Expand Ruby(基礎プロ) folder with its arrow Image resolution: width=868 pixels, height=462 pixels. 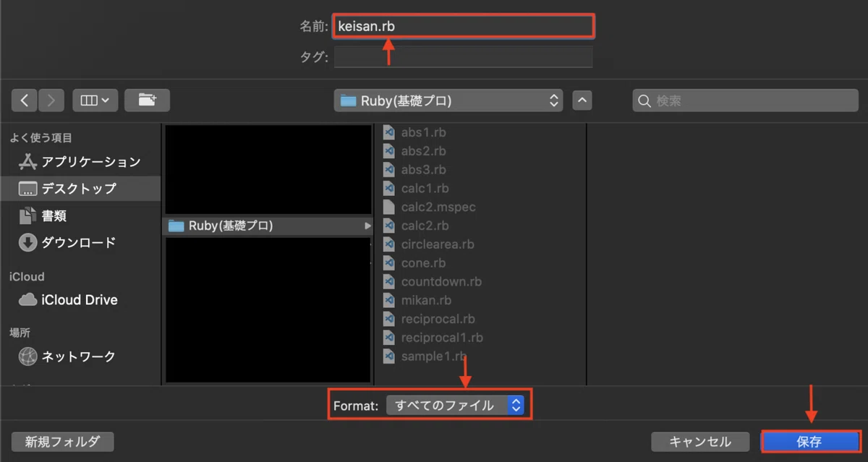point(367,226)
